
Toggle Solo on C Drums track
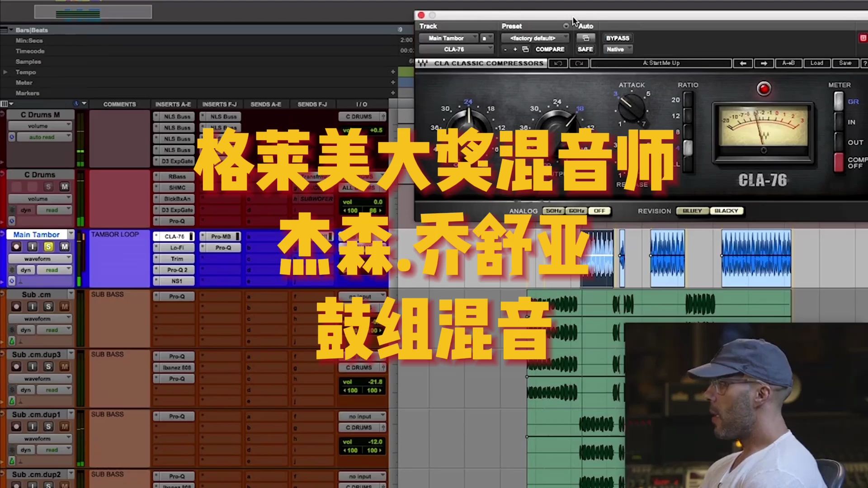(48, 187)
